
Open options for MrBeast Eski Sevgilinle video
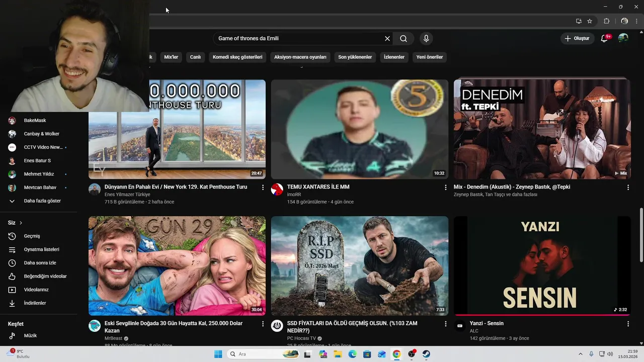pos(263,324)
